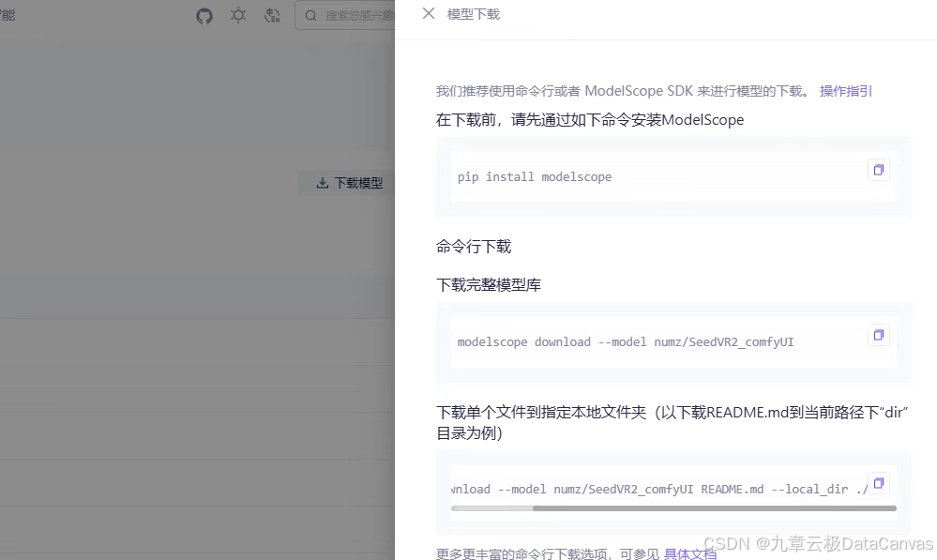The width and height of the screenshot is (937, 560).
Task: Click the 在下载前 install ModelScope heading
Action: click(x=590, y=120)
